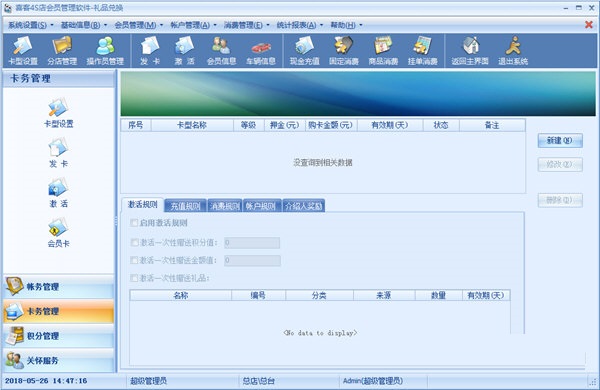The height and width of the screenshot is (390, 600).
Task: Click 名称 header in gift table
Action: tap(181, 295)
